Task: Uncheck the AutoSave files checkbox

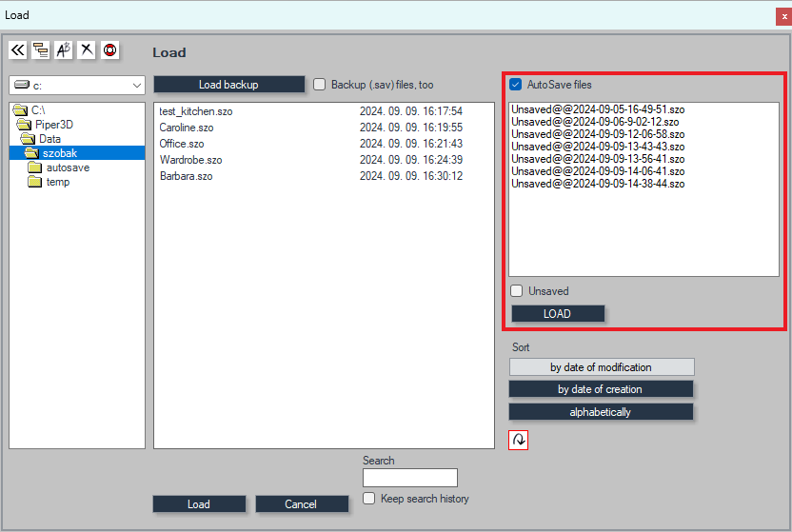Action: (515, 85)
